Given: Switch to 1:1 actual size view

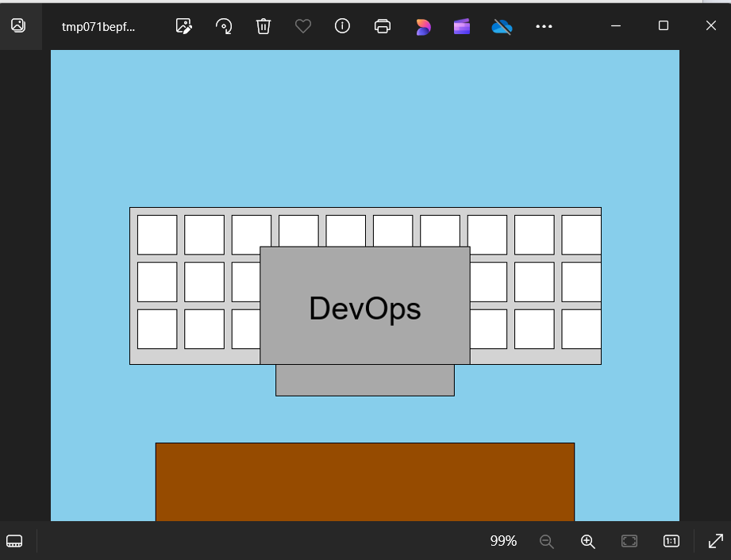Looking at the screenshot, I should (x=671, y=541).
